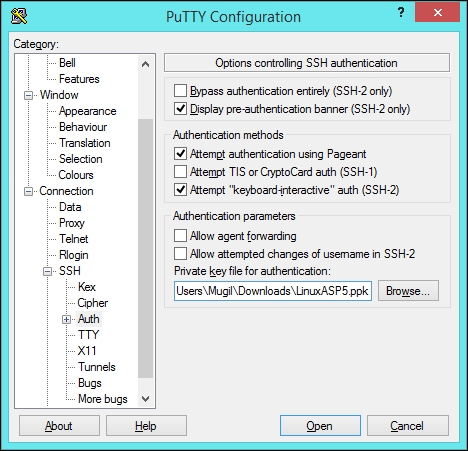
Task: Toggle Attempt authentication using Pageant
Action: point(180,154)
